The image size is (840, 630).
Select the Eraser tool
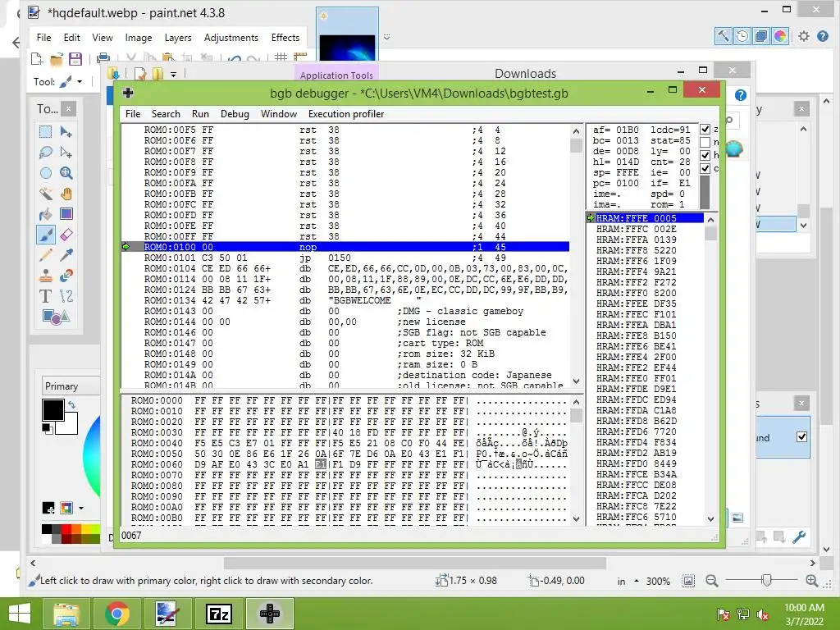click(x=66, y=235)
